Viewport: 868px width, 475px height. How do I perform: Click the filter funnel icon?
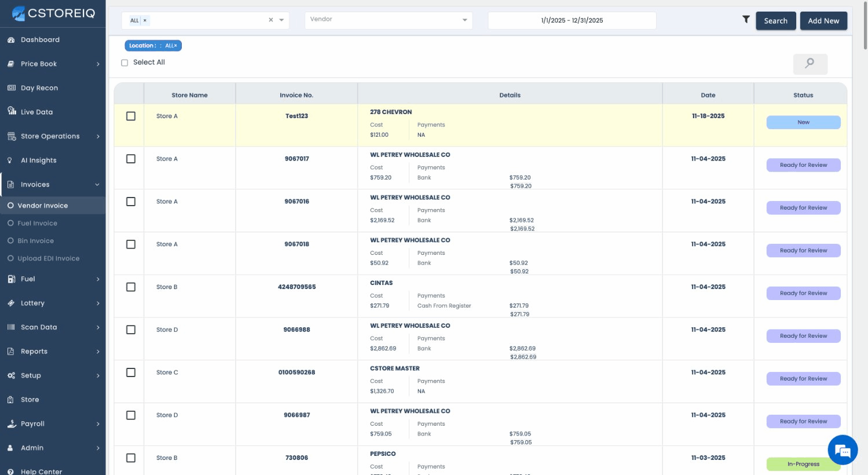pyautogui.click(x=746, y=20)
